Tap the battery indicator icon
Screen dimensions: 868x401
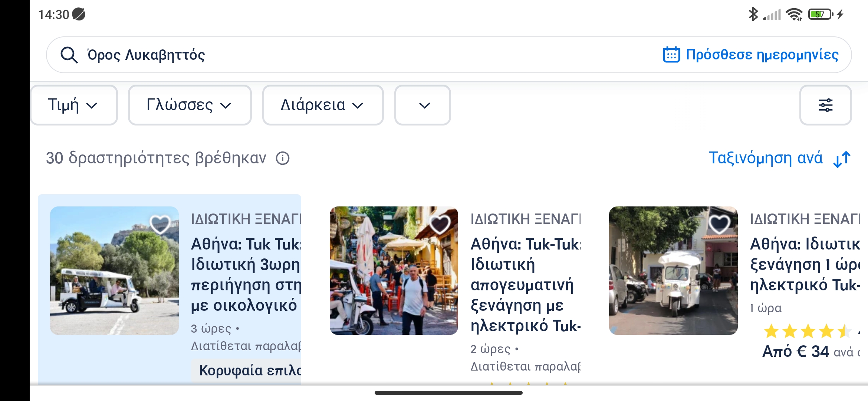(820, 14)
